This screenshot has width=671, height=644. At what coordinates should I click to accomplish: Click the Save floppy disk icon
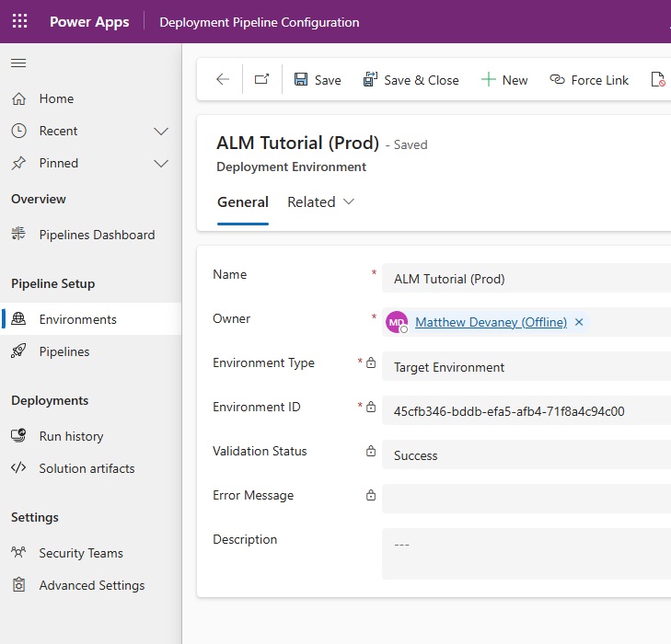click(301, 79)
